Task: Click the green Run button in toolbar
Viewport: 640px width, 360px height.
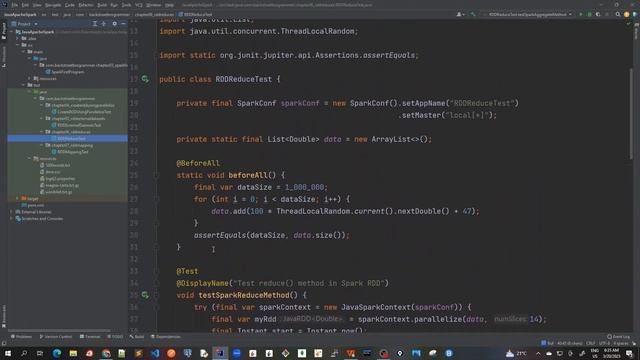Action: (x=581, y=14)
